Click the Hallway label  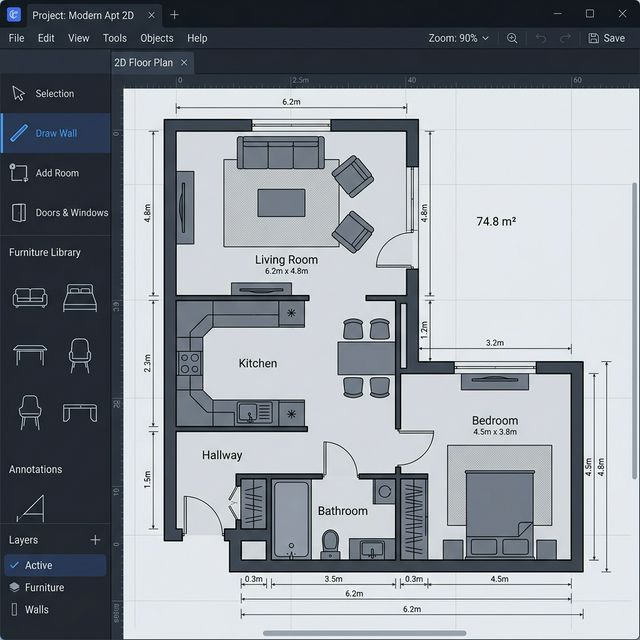point(222,455)
